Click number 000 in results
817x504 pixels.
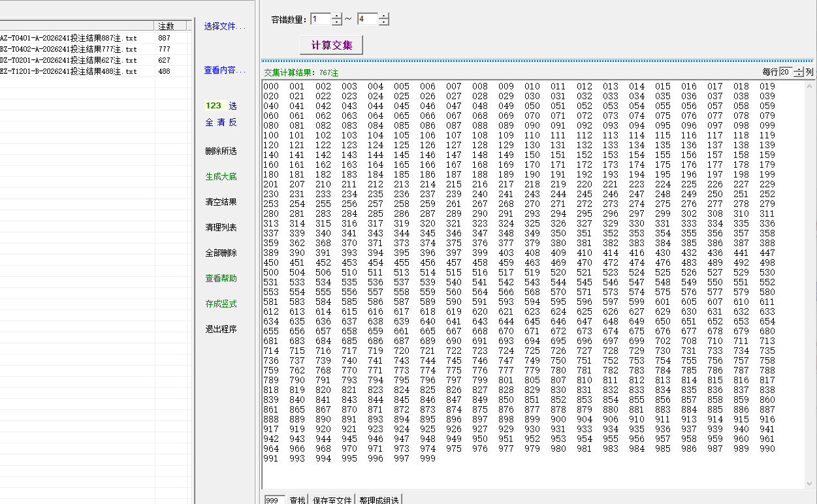pyautogui.click(x=271, y=86)
